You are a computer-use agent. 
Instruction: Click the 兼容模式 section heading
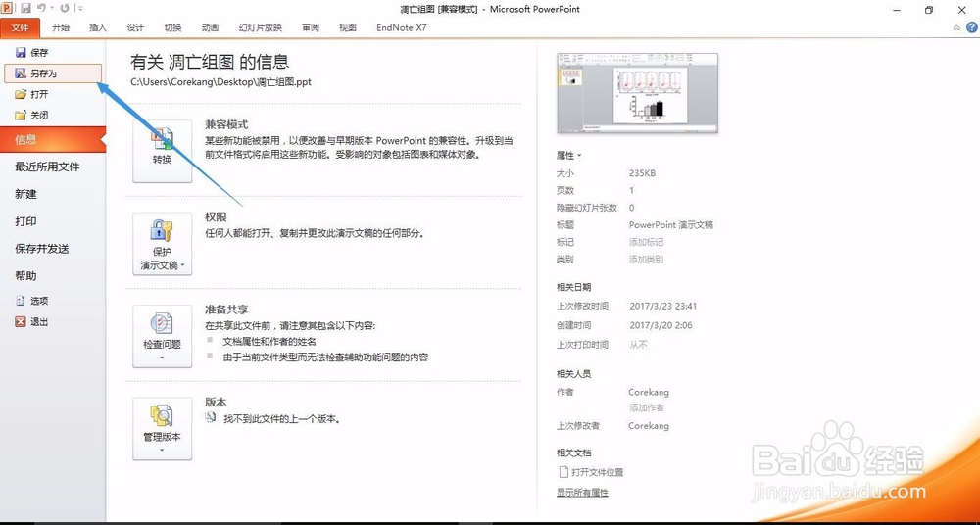[x=226, y=125]
